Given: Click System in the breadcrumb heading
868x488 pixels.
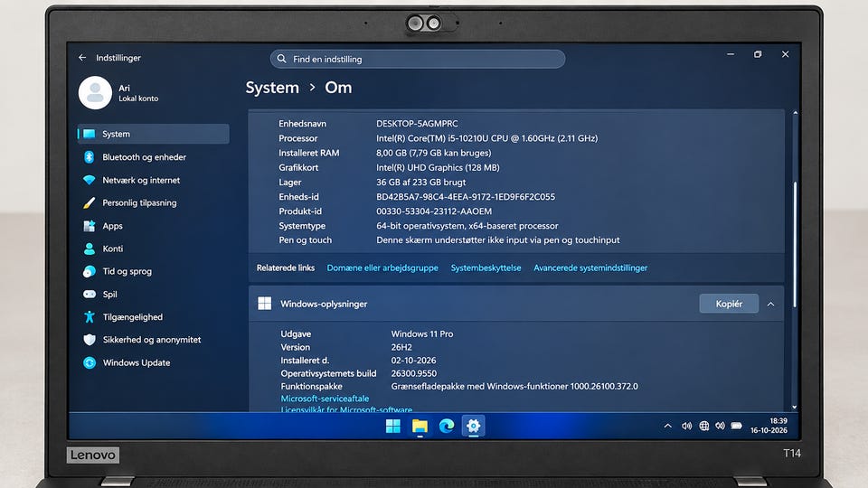Looking at the screenshot, I should pyautogui.click(x=272, y=88).
